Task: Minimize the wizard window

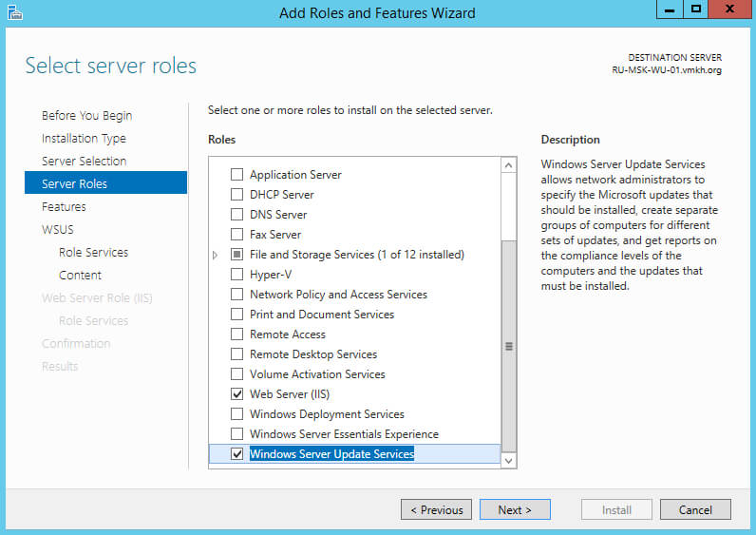Action: (x=670, y=10)
